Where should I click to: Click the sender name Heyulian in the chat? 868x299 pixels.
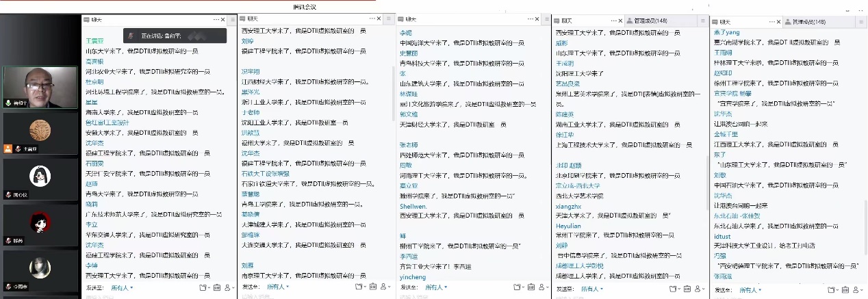pos(568,226)
